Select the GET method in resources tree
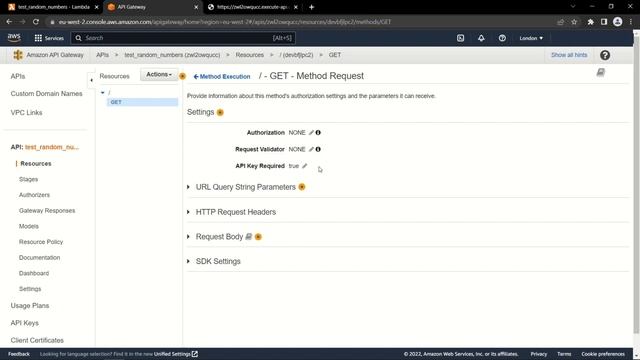Screen dimensions: 640x360 pos(142,102)
